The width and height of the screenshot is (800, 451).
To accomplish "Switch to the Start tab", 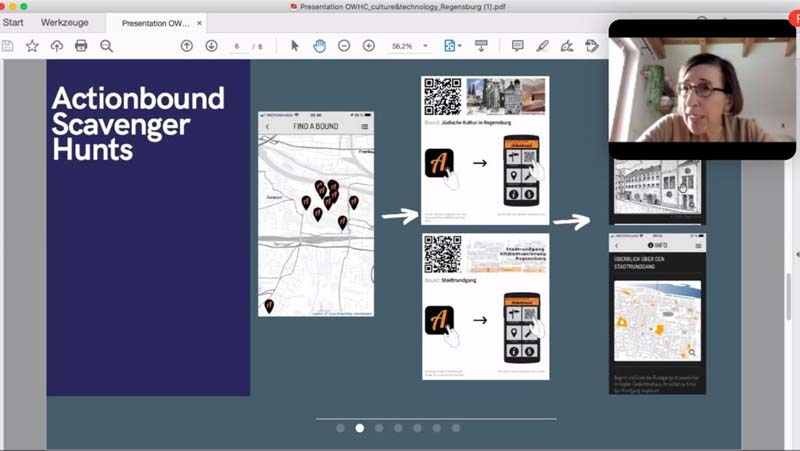I will (13, 22).
